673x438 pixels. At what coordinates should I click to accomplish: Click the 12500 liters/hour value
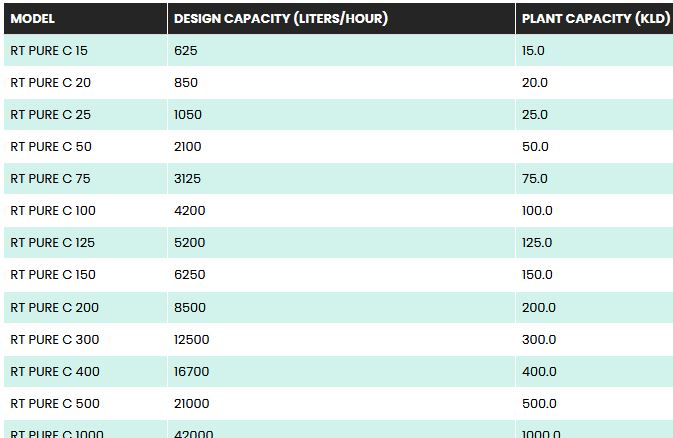tap(192, 339)
